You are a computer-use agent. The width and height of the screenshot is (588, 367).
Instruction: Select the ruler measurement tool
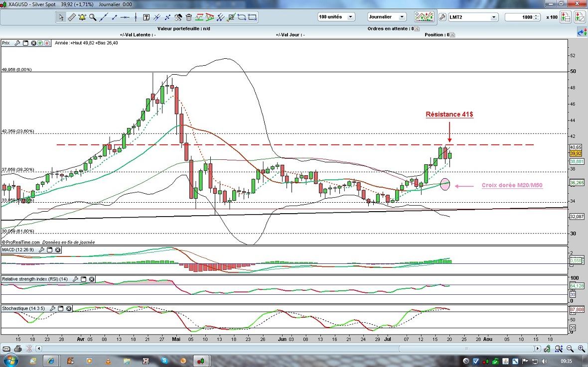71,17
